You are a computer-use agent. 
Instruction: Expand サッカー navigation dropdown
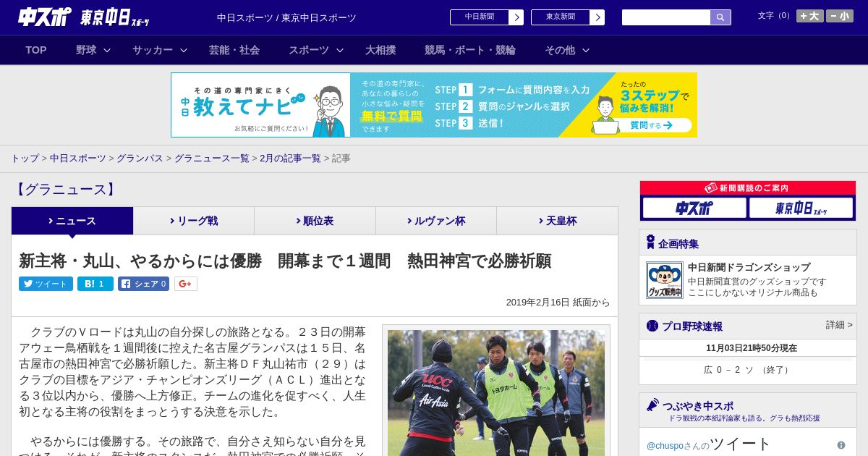(160, 50)
